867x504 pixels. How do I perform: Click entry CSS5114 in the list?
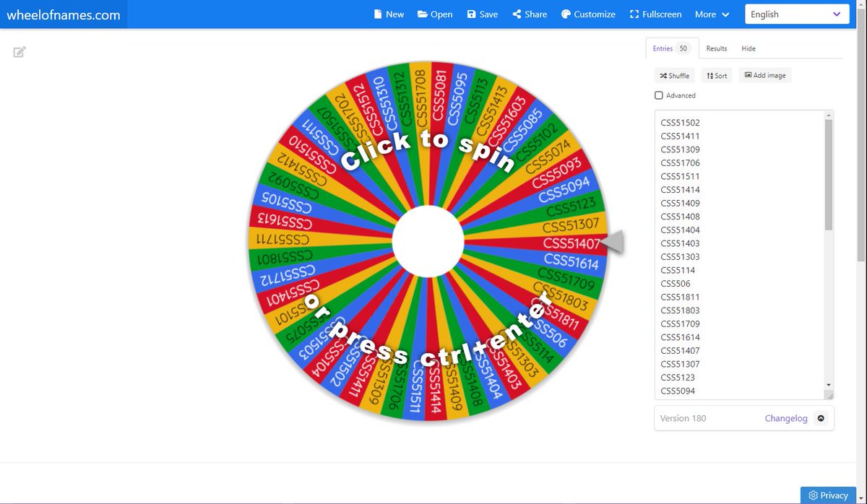[678, 270]
